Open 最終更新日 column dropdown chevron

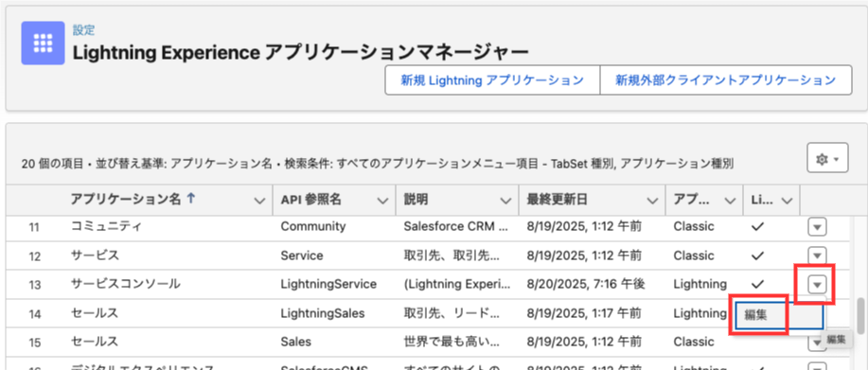pyautogui.click(x=653, y=202)
